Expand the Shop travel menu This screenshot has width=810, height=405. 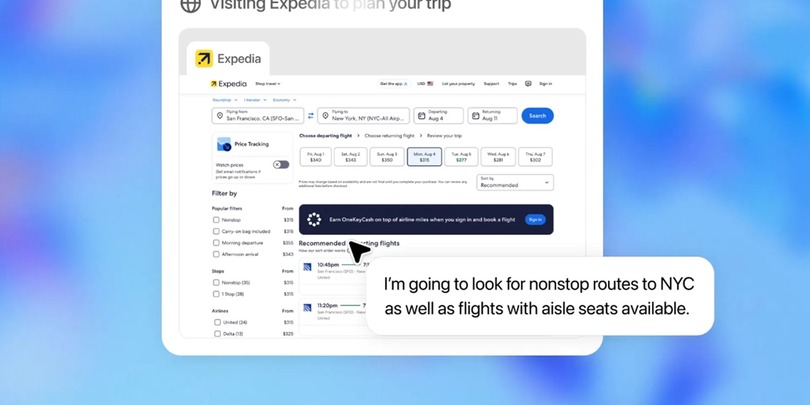(268, 84)
